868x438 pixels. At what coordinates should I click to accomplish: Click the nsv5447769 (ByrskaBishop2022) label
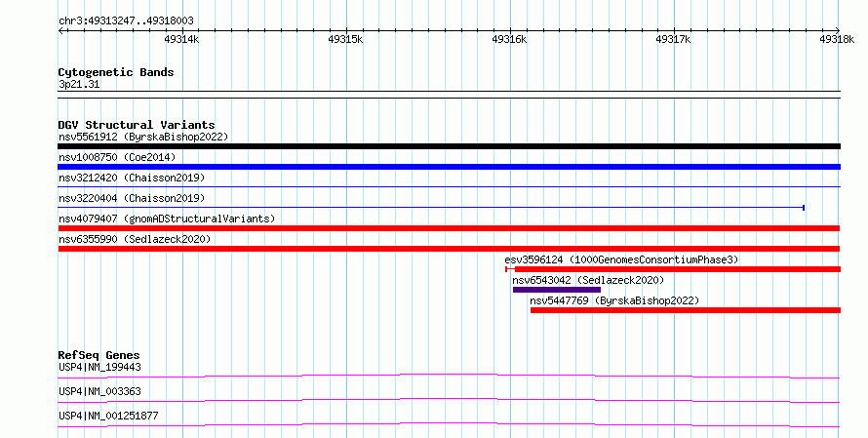pyautogui.click(x=614, y=300)
